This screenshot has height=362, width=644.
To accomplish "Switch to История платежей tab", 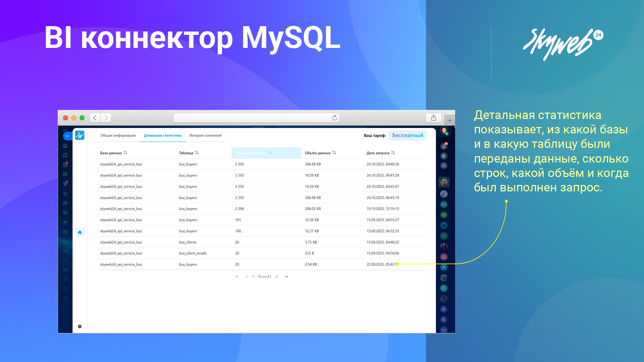I will click(x=205, y=135).
